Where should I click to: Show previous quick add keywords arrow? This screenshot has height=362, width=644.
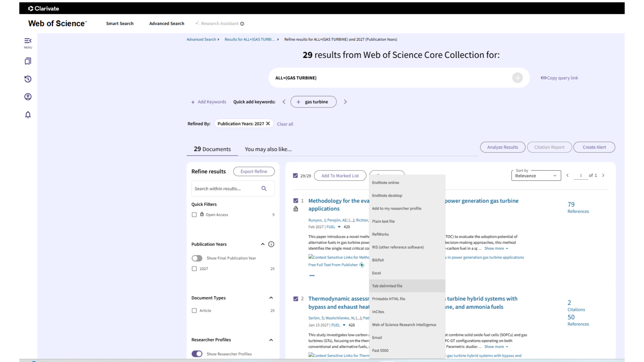pos(284,102)
